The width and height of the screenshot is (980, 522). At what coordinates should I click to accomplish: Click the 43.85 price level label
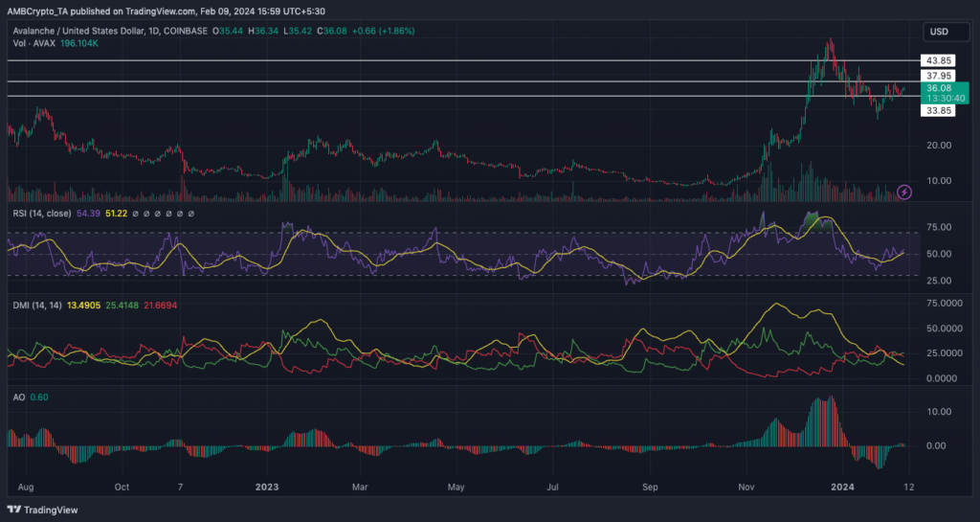[x=938, y=60]
